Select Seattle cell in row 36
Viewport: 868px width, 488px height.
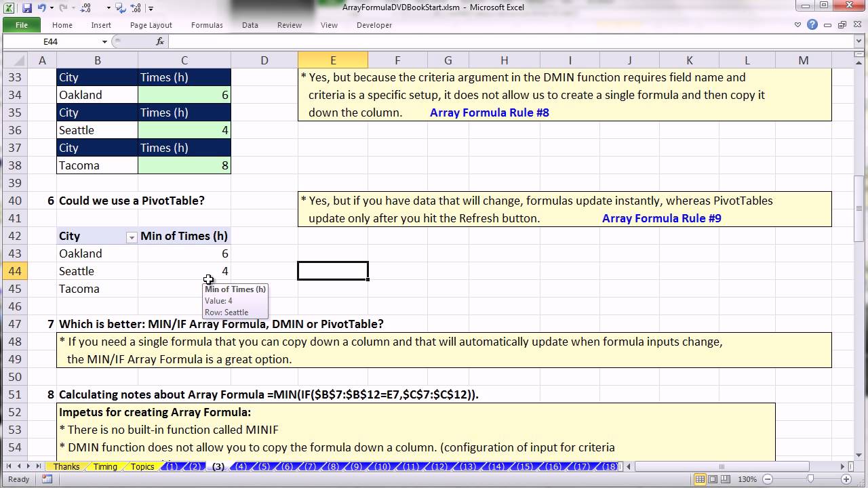coord(97,130)
